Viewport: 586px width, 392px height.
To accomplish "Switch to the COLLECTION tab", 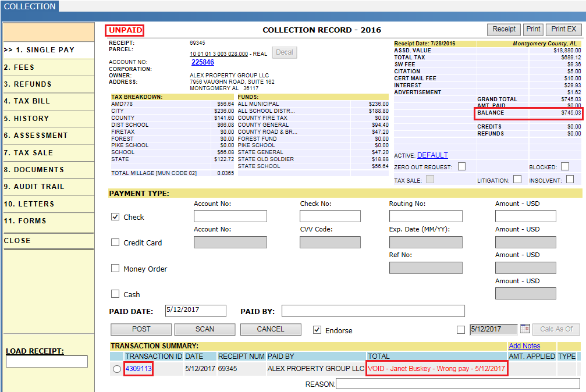I will tap(30, 6).
